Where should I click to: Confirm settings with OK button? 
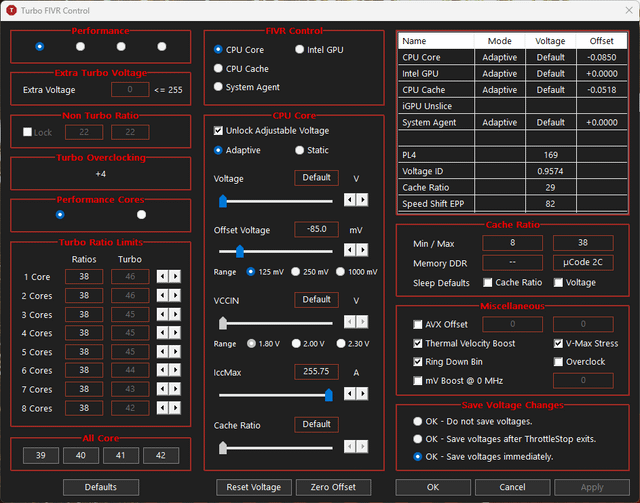tap(433, 487)
